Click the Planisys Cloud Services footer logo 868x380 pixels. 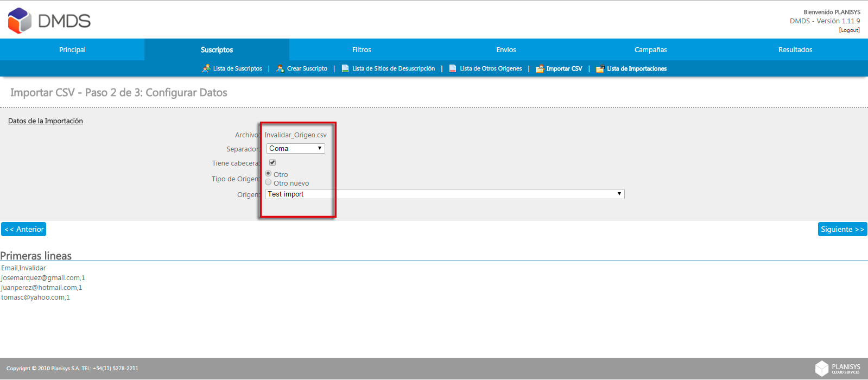838,369
